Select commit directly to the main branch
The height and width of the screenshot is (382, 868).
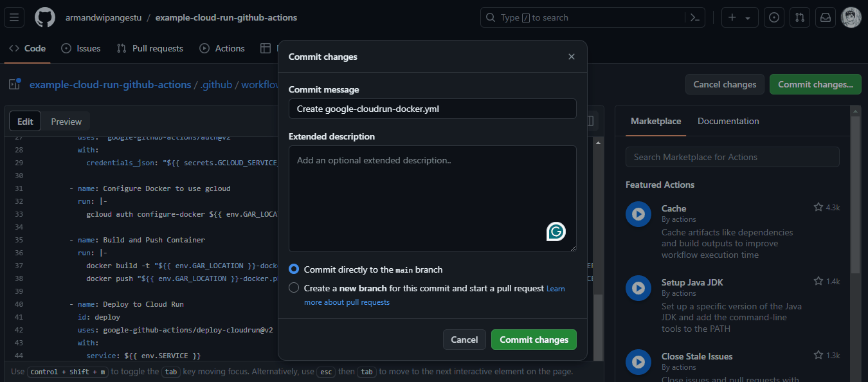(x=294, y=269)
